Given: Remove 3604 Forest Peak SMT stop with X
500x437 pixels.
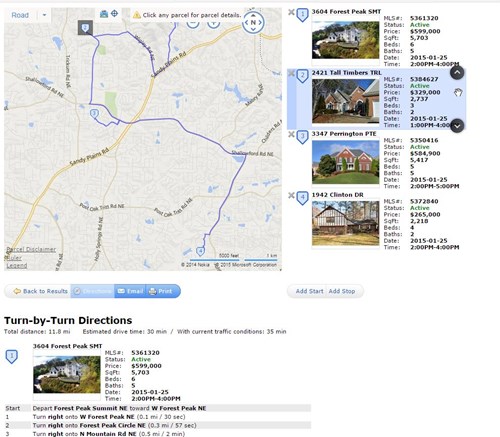Looking at the screenshot, I should point(291,12).
